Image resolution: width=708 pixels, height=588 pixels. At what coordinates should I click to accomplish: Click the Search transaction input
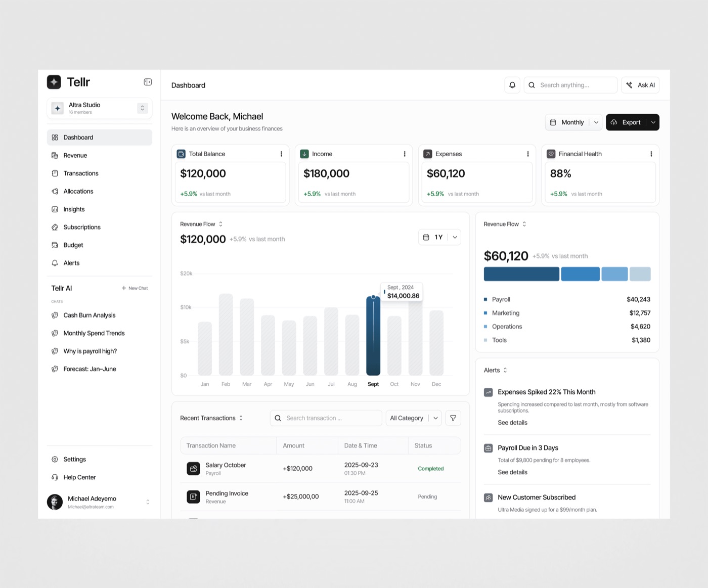(x=326, y=418)
